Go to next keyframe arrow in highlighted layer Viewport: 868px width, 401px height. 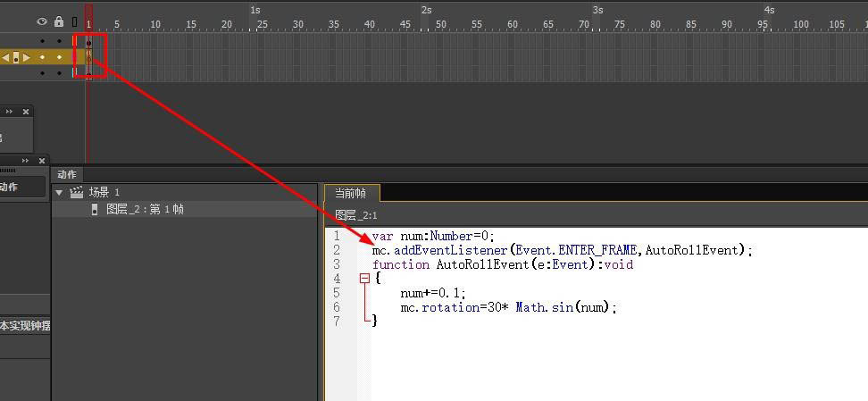pos(26,57)
